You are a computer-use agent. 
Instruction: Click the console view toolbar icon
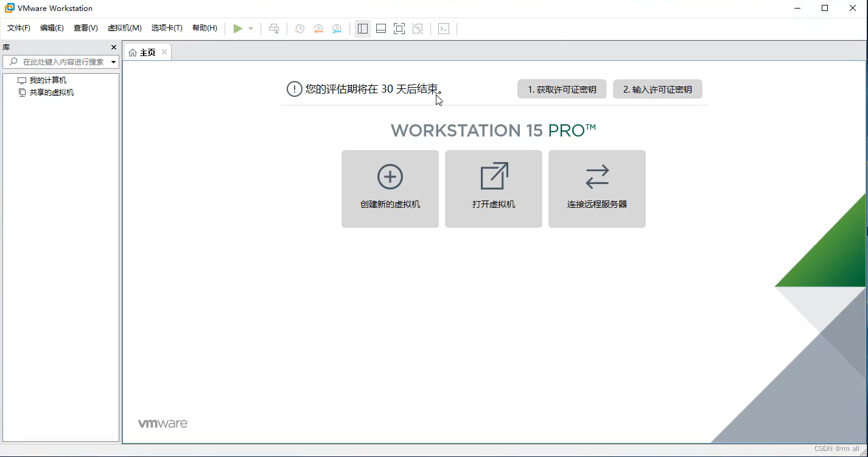[444, 29]
